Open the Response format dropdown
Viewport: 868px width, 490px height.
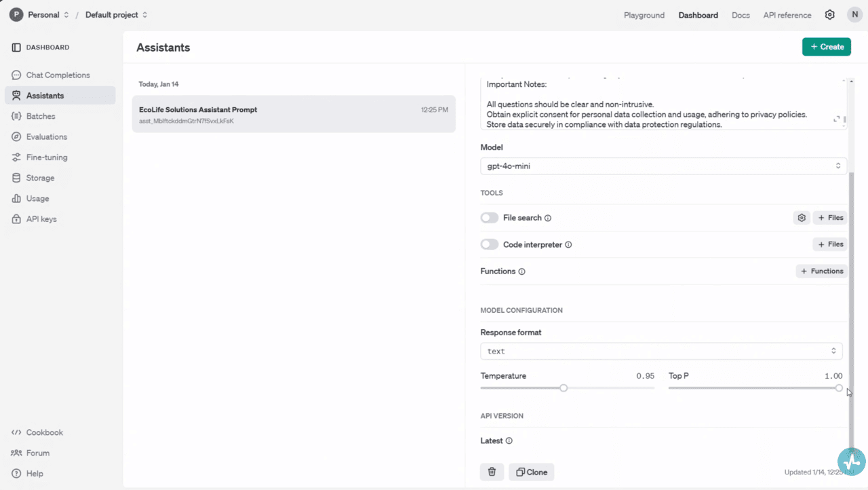coord(661,352)
